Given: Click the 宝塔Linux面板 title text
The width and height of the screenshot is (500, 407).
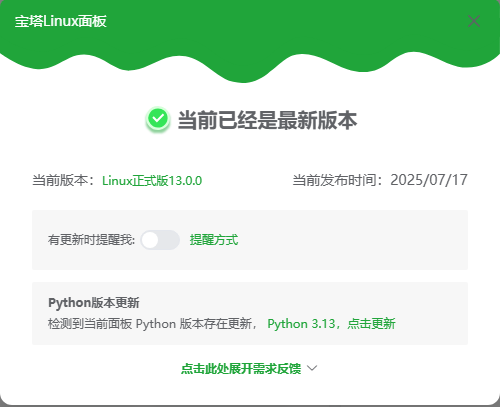Looking at the screenshot, I should pos(61,21).
